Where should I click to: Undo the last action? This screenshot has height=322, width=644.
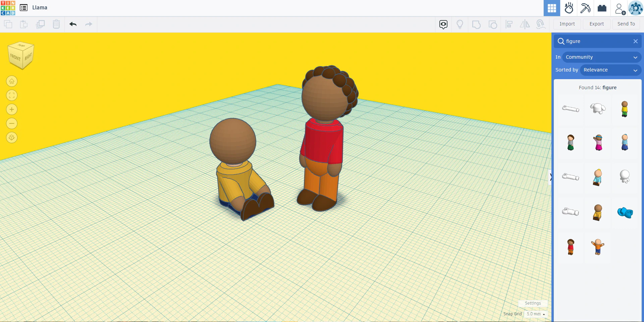tap(73, 24)
